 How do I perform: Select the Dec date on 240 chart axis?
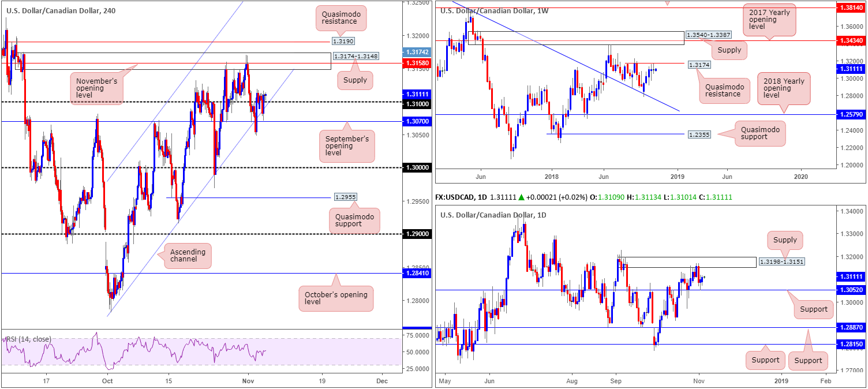(x=381, y=381)
